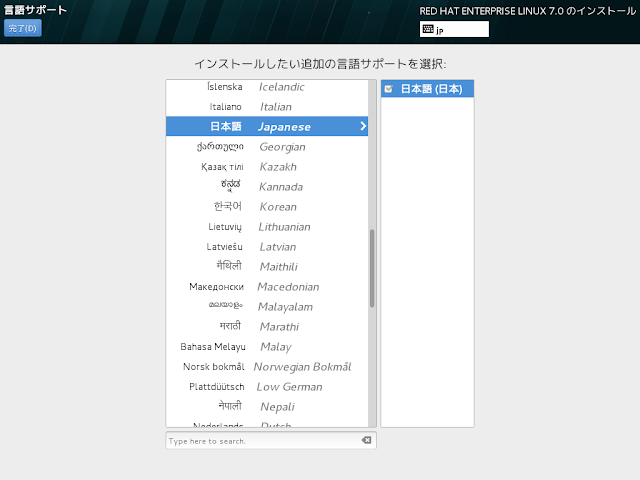Expand the Japanese row chevron arrow
The image size is (640, 480).
pos(363,126)
